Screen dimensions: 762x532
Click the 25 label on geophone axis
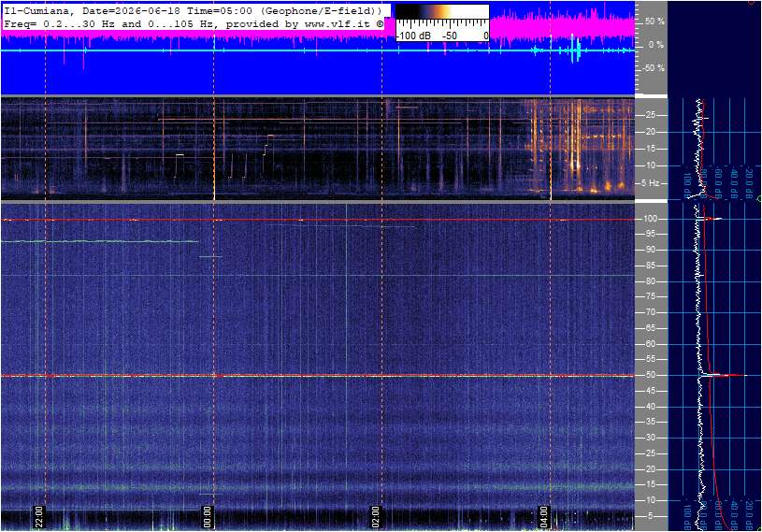click(651, 115)
